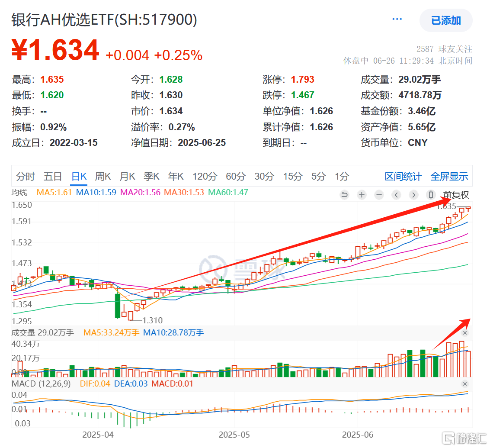
Task: Zoom out chart with minus icon
Action: click(x=379, y=195)
